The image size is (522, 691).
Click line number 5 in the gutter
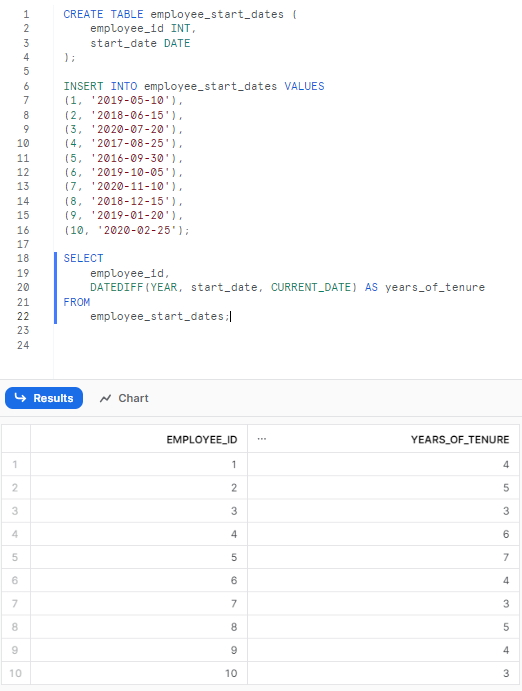click(x=26, y=71)
